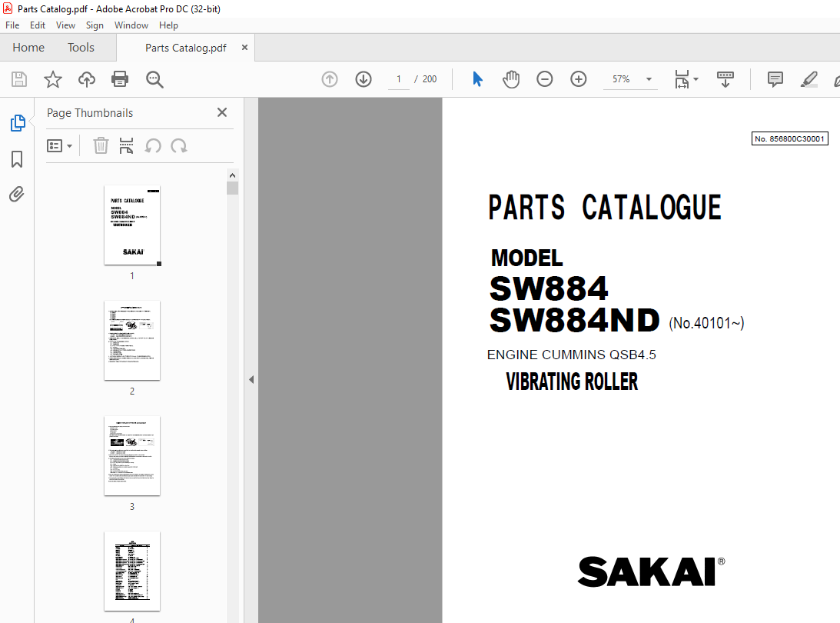Open the Sign menu
The height and width of the screenshot is (623, 840).
tap(95, 25)
